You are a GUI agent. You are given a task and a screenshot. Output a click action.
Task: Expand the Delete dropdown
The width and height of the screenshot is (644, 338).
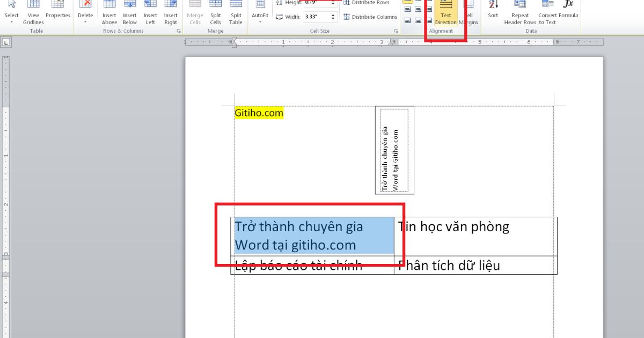pyautogui.click(x=85, y=12)
